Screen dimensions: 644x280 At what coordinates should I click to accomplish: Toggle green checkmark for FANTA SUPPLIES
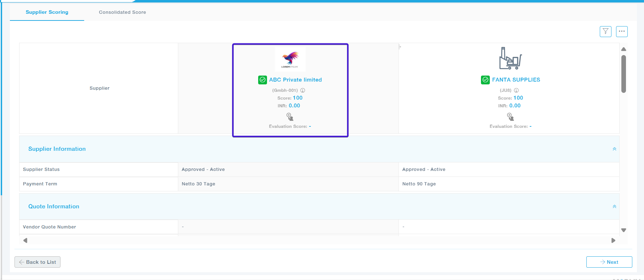point(485,80)
